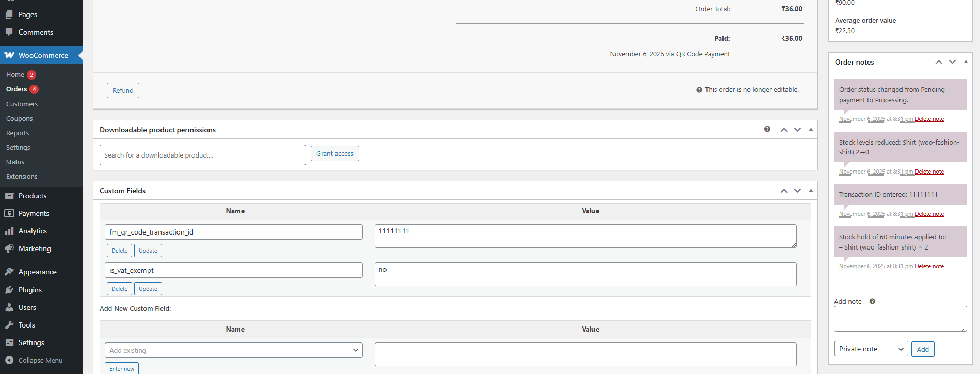Update the is_vat_exempt custom field
This screenshot has height=374, width=980.
(x=148, y=289)
